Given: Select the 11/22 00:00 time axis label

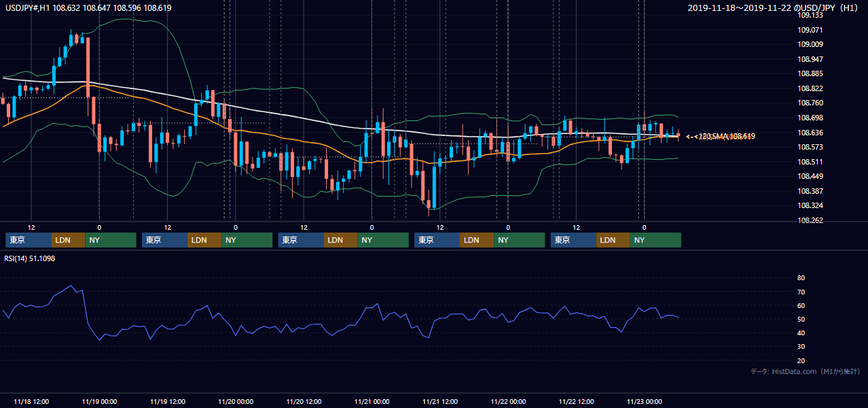Looking at the screenshot, I should (508, 401).
